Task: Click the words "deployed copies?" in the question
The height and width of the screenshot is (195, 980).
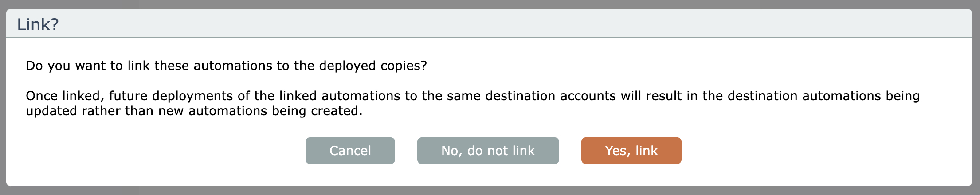Action: tap(372, 66)
